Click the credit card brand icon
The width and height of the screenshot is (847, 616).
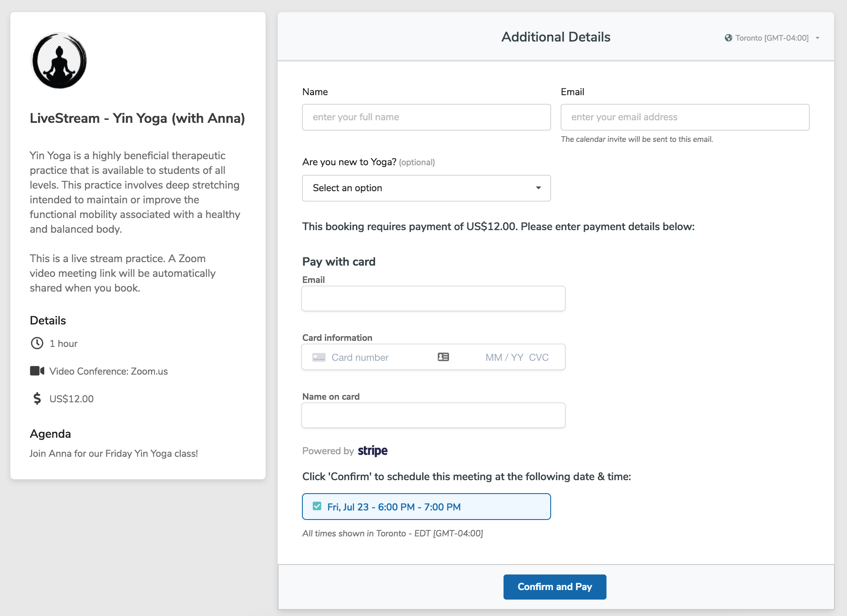tap(319, 357)
